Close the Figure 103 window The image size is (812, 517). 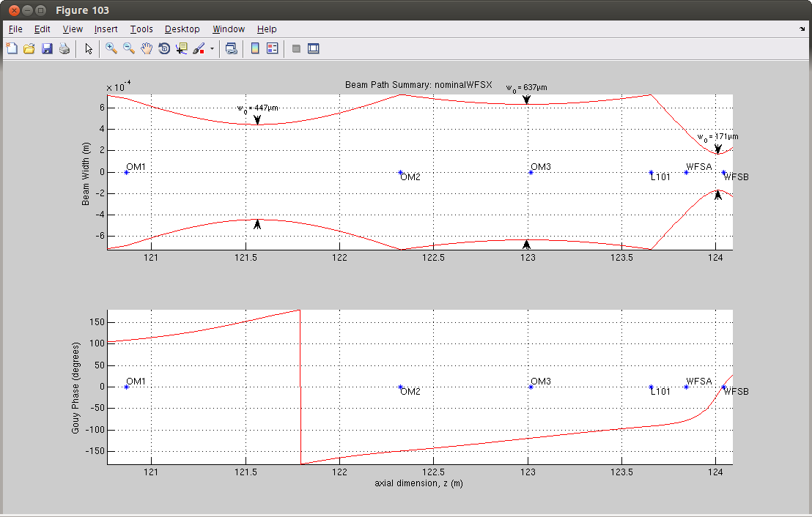(x=14, y=10)
